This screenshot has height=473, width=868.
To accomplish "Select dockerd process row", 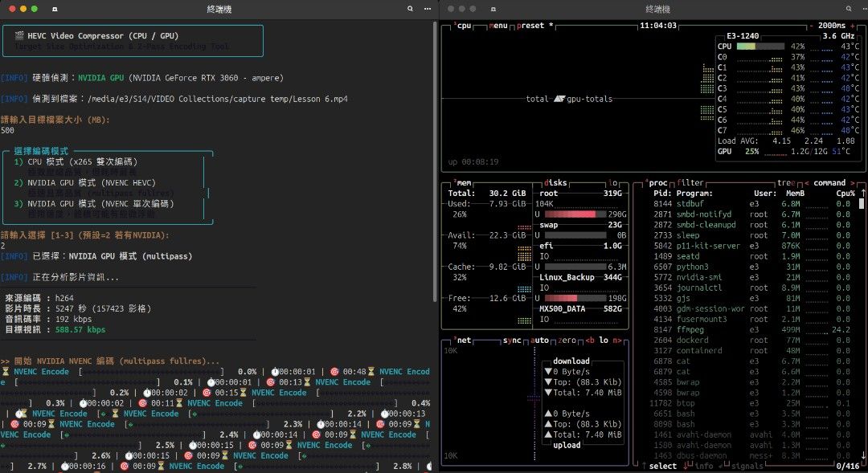I will (754, 340).
